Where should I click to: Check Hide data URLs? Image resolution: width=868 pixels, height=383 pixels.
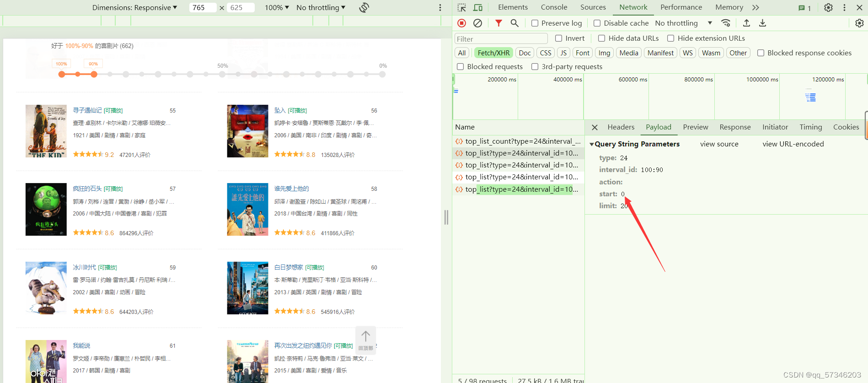[601, 38]
